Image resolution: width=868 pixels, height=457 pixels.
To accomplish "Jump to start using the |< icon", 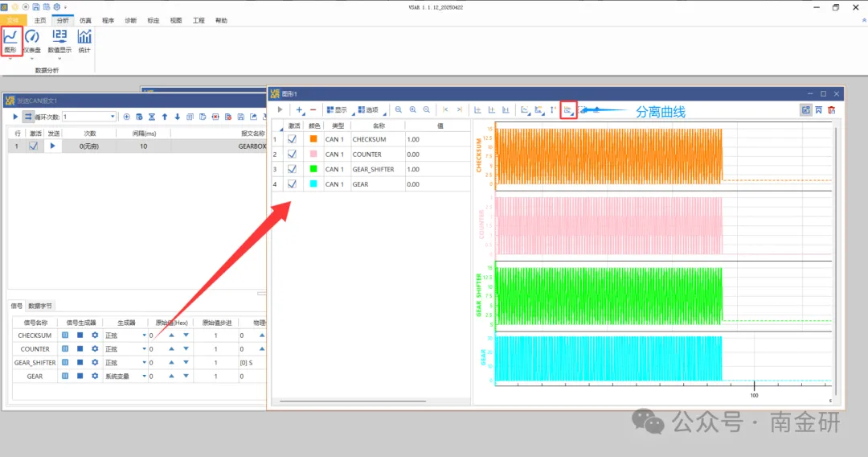I will pyautogui.click(x=445, y=109).
